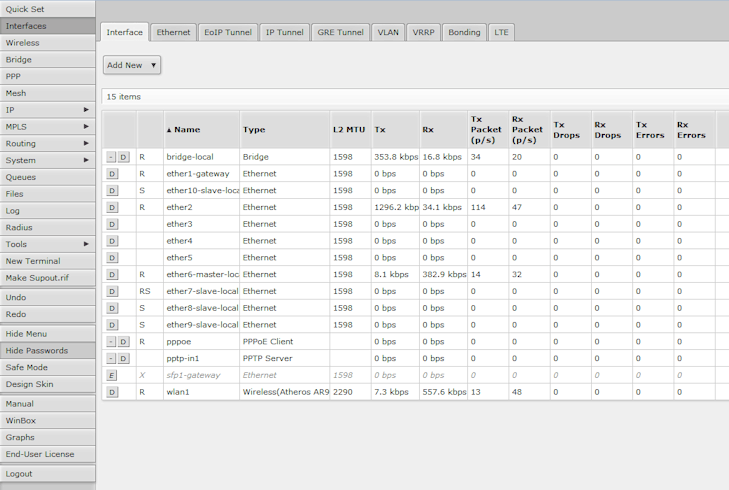Open the ether2 interface name
The width and height of the screenshot is (729, 490).
click(x=179, y=207)
